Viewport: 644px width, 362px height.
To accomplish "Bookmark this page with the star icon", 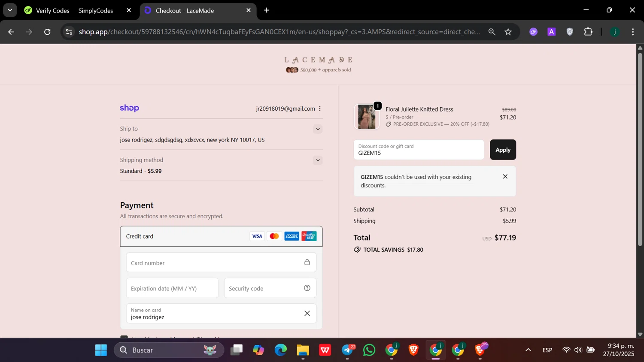I will click(x=508, y=32).
